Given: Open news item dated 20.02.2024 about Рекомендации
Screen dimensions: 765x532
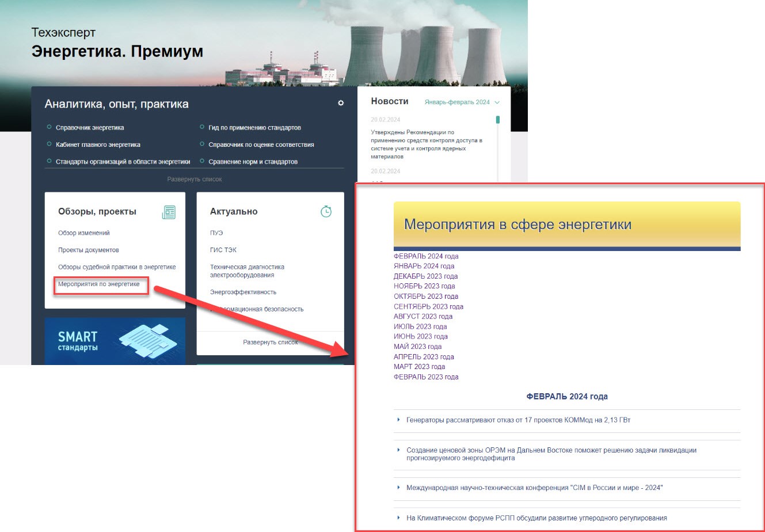Looking at the screenshot, I should click(x=427, y=144).
